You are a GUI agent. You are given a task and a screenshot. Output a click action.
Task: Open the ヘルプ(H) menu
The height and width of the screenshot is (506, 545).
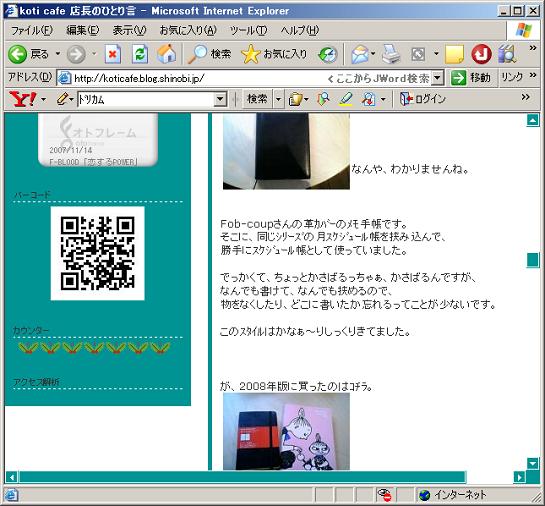300,31
